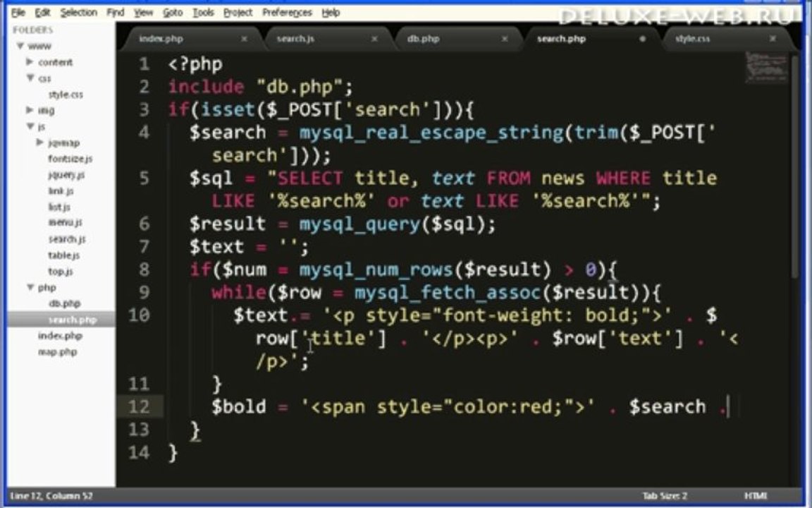Expand the img folder arrow
The height and width of the screenshot is (508, 812).
[x=30, y=110]
